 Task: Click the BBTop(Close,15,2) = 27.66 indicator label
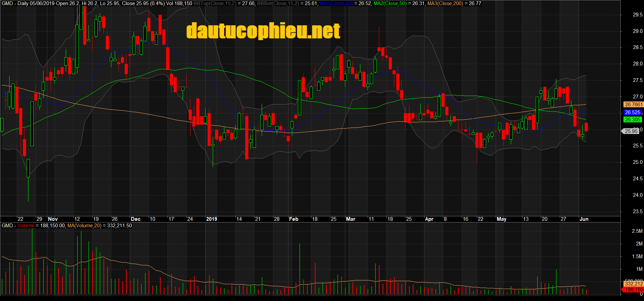point(224,3)
